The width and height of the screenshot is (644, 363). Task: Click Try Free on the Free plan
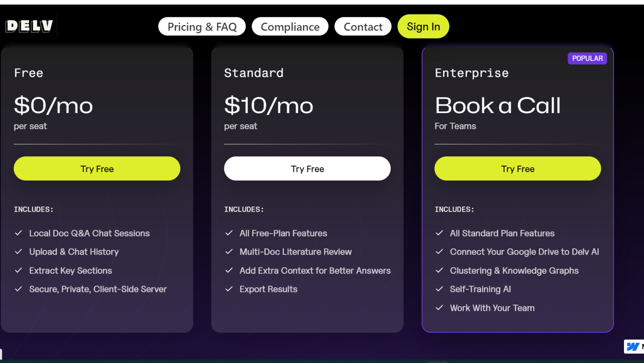click(97, 169)
